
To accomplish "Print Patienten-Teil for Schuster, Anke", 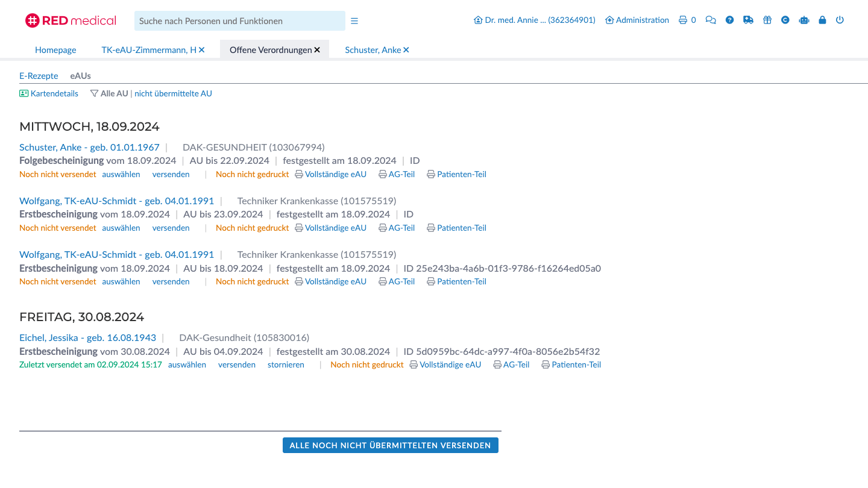I will coord(456,174).
